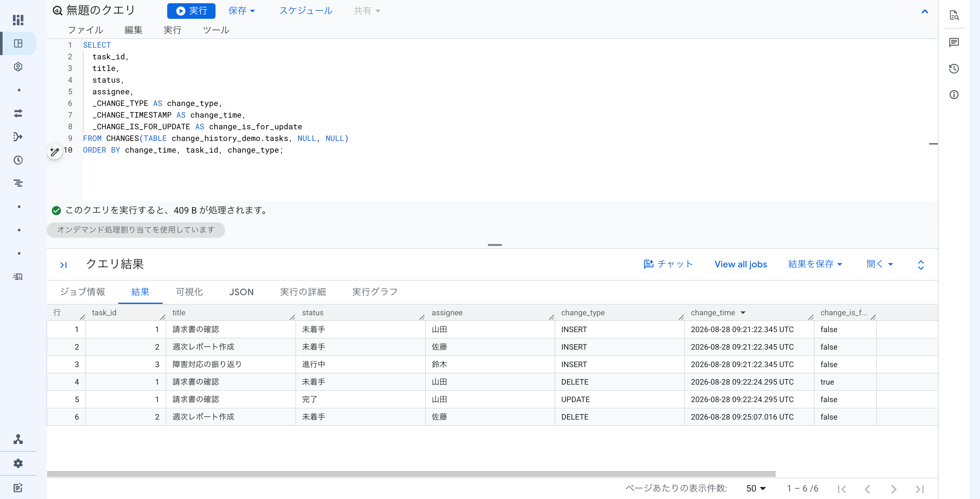
Task: Click the horizontal results scrollbar
Action: point(411,474)
